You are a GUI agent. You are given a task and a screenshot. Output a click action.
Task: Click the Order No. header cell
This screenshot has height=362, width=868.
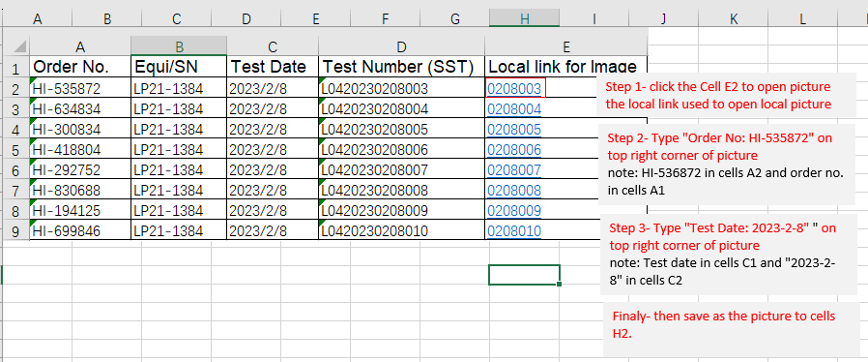79,67
